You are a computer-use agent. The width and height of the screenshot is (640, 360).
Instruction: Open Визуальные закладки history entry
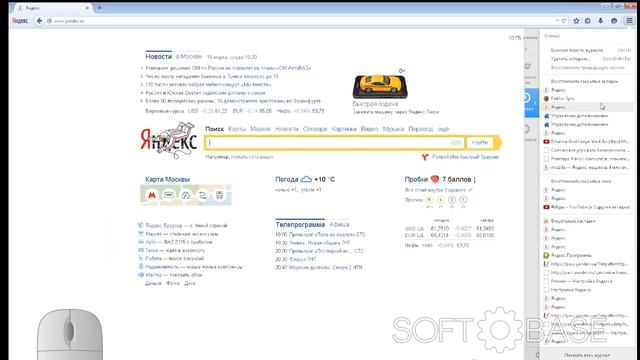point(587,221)
